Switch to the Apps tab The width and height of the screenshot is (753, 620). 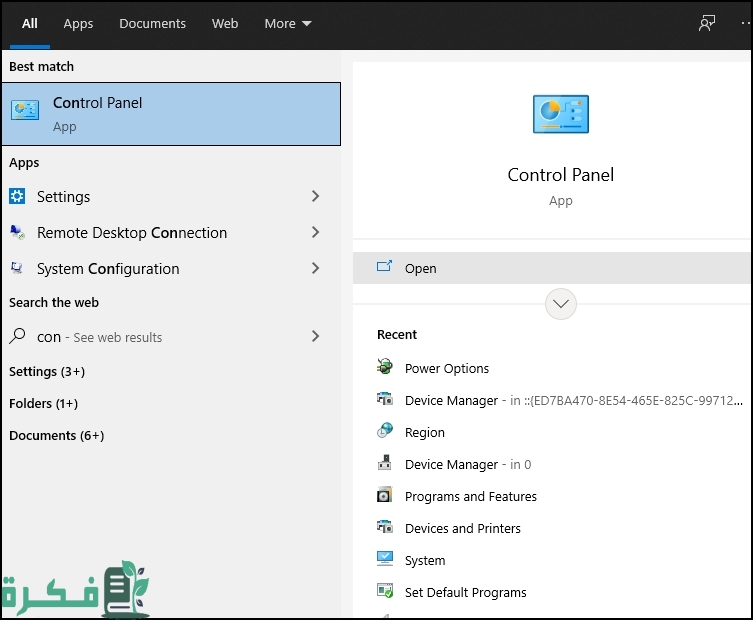[x=78, y=23]
